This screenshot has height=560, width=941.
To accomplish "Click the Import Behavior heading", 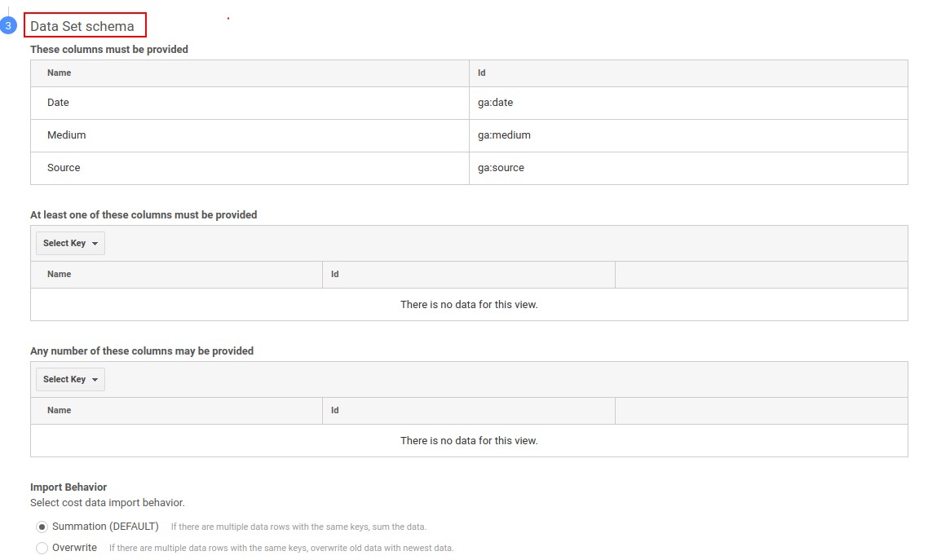I will [68, 487].
